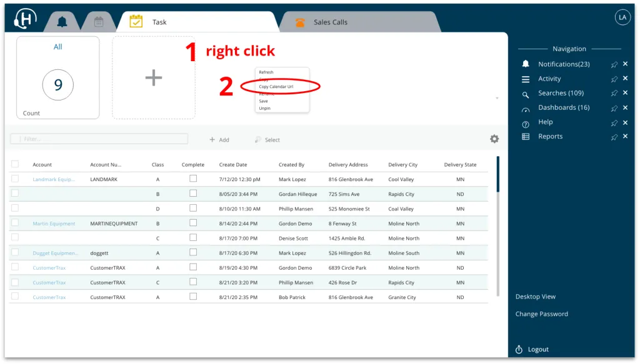Image resolution: width=640 pixels, height=364 pixels.
Task: Click the Help question mark icon
Action: click(x=525, y=124)
